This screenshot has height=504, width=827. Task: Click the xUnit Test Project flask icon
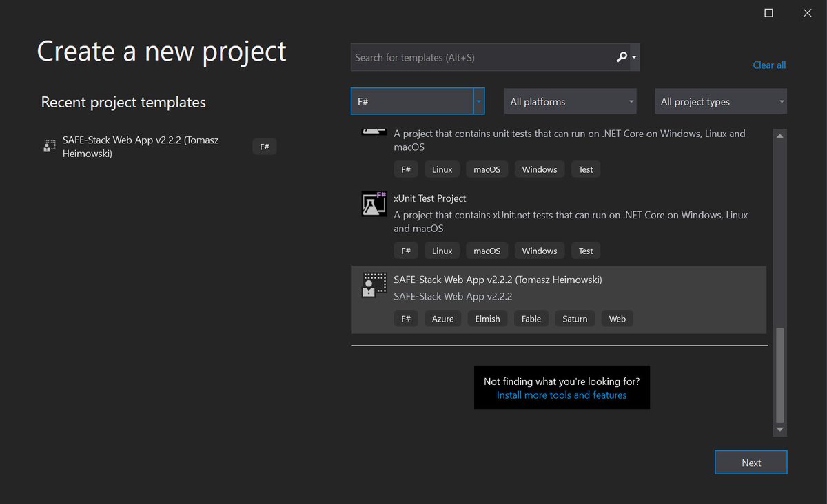pyautogui.click(x=374, y=204)
